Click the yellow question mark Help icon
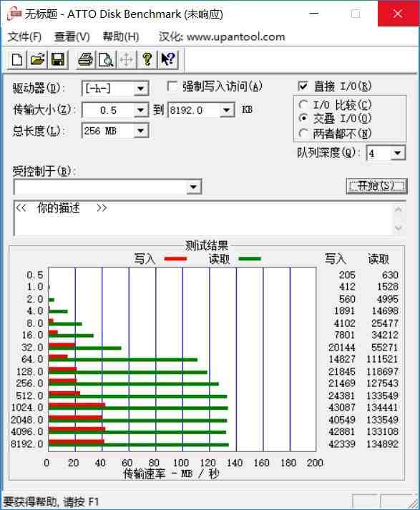This screenshot has height=510, width=420. pos(147,59)
